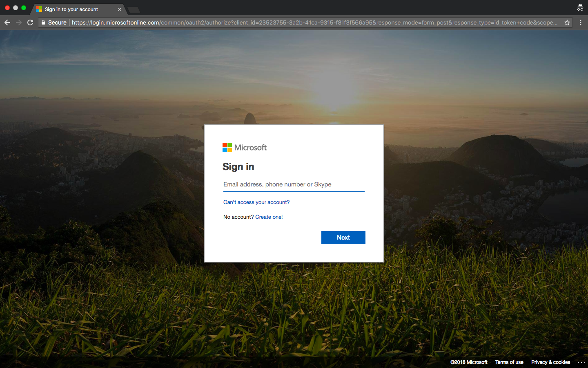This screenshot has width=588, height=368.
Task: Click the Microsoft logo in sign-in card
Action: click(x=245, y=148)
